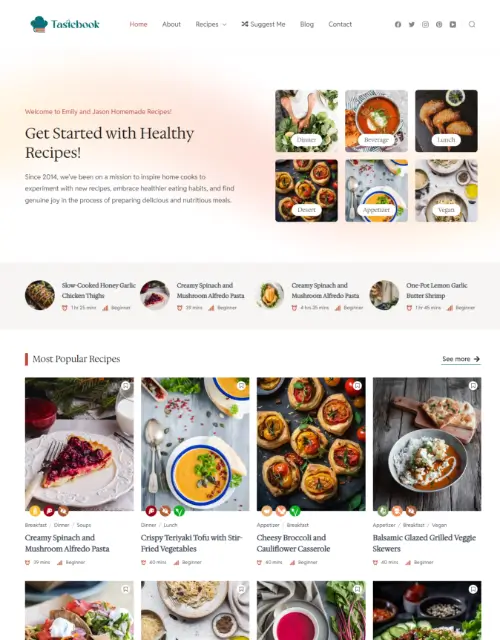Go to the Blog page
Screen dimensions: 500x640
[x=307, y=24]
